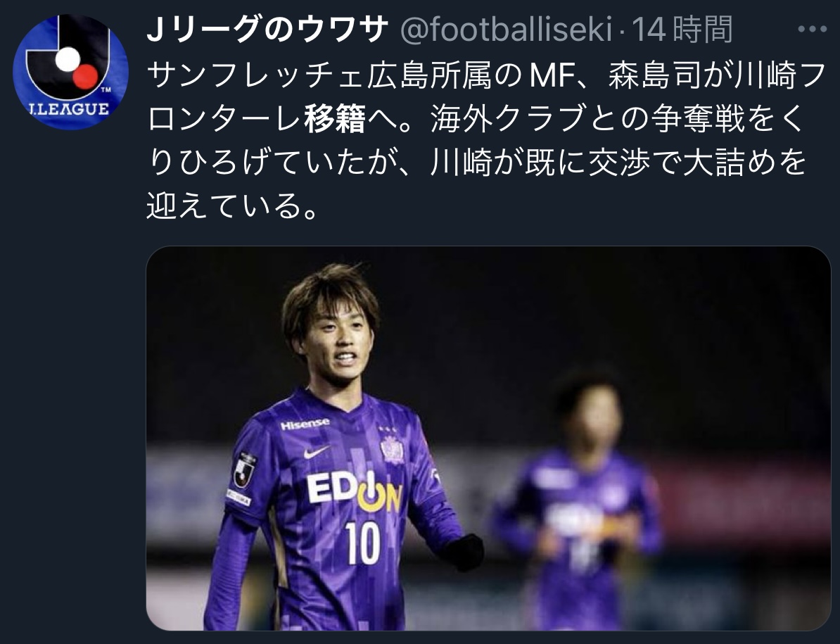Click the number 10 on the purple jersey
Image resolution: width=840 pixels, height=644 pixels.
click(363, 543)
